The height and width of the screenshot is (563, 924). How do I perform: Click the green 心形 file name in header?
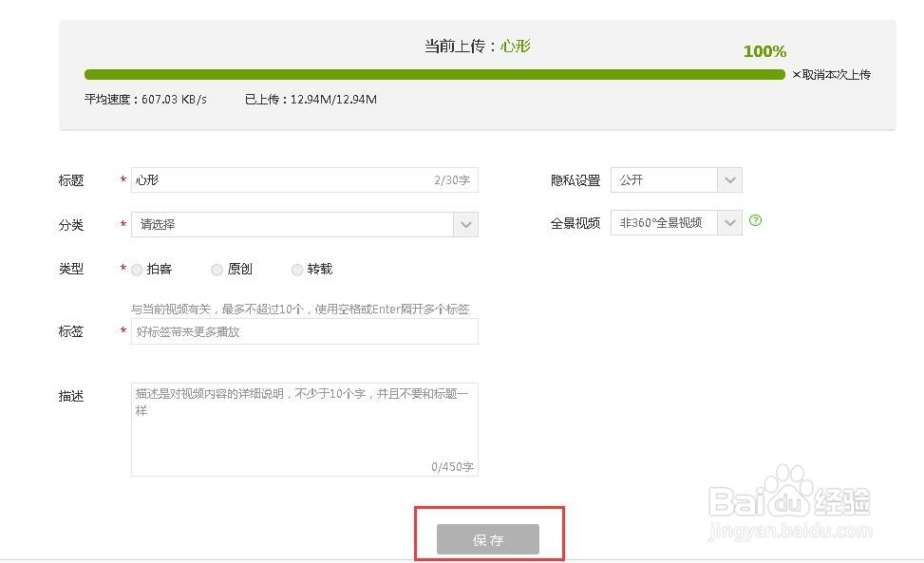[x=516, y=46]
